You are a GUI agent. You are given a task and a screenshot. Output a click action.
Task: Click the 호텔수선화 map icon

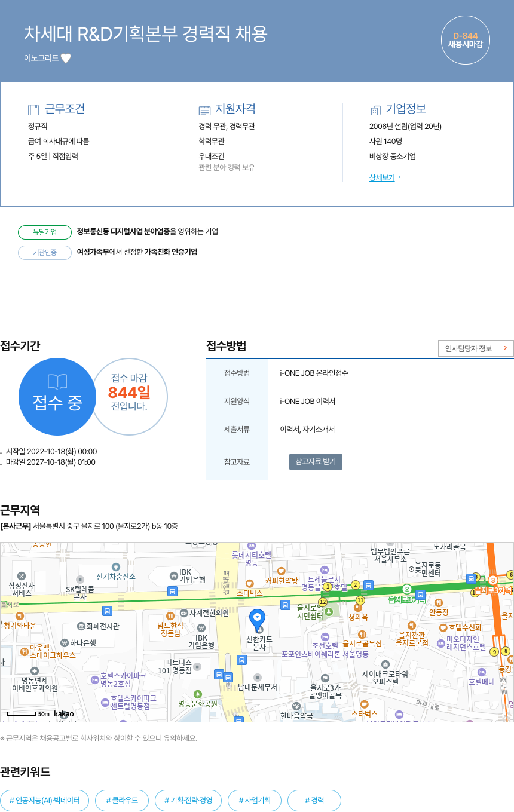[x=443, y=627]
